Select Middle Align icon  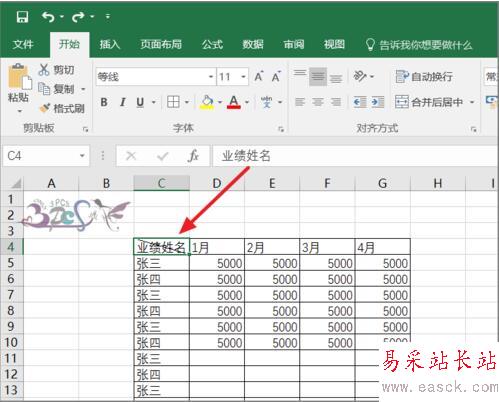[x=318, y=77]
